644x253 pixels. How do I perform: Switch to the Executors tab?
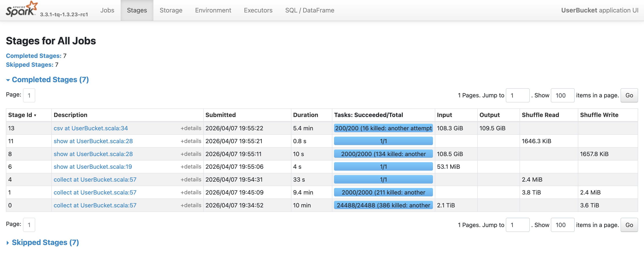258,10
